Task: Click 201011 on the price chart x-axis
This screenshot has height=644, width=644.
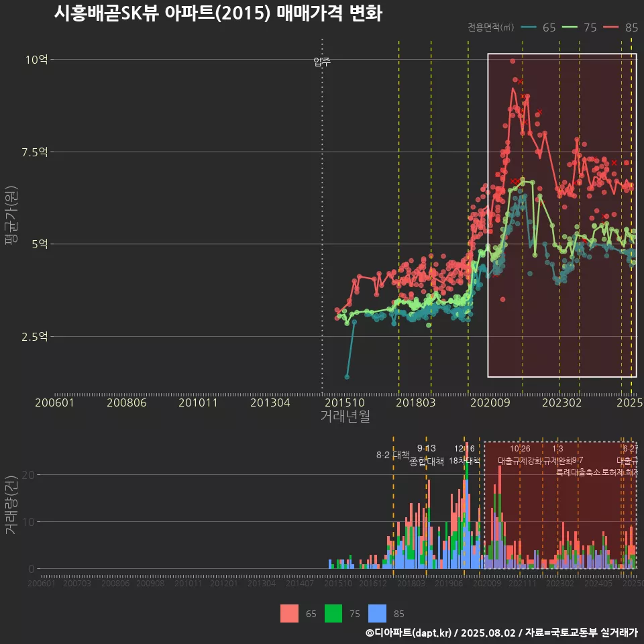Action: pyautogui.click(x=198, y=402)
